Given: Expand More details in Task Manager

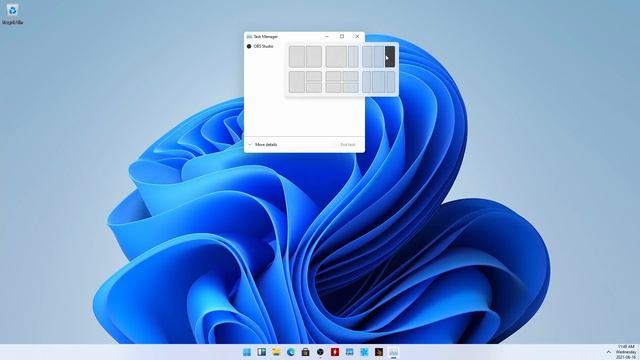Looking at the screenshot, I should coord(262,144).
